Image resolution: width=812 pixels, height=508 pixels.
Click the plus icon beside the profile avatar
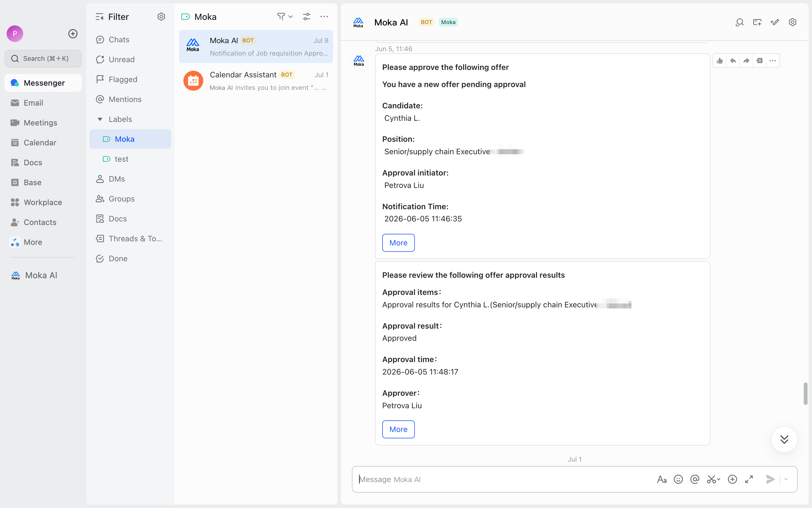pyautogui.click(x=73, y=34)
